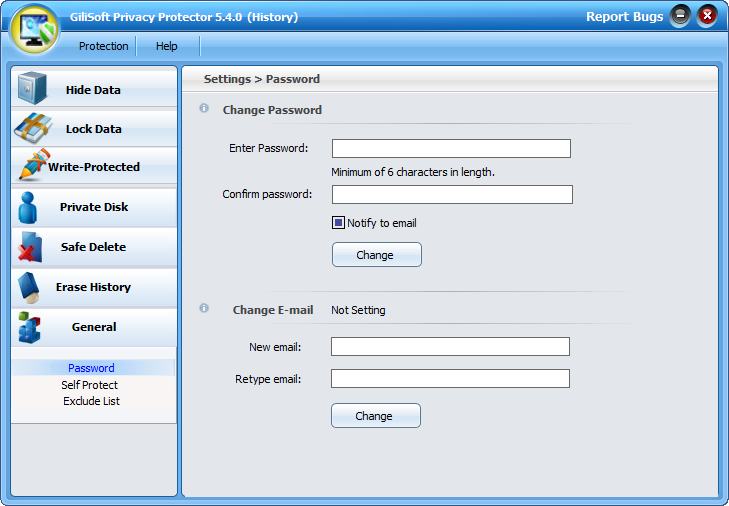Open the Private Disk section
Viewport: 729px width, 506px height.
[x=94, y=207]
